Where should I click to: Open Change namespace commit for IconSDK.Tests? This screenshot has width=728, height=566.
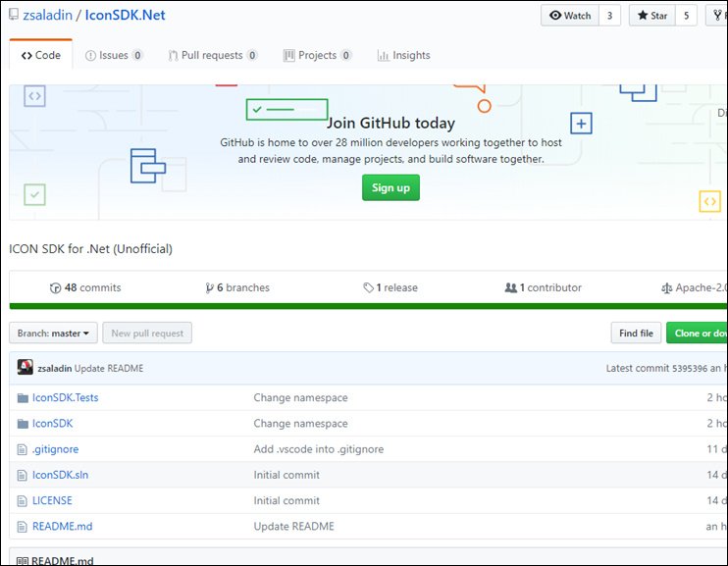300,397
